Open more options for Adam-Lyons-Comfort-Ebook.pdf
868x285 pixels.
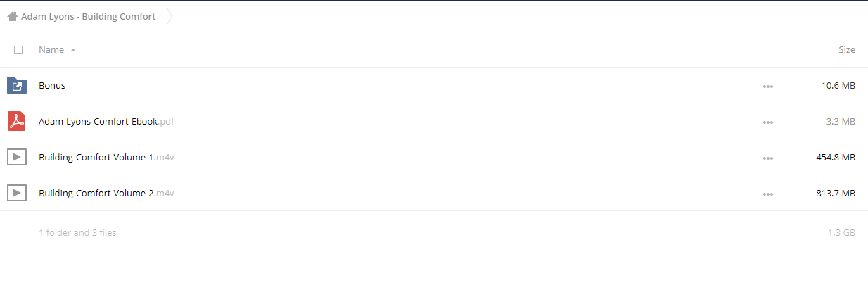click(x=768, y=122)
